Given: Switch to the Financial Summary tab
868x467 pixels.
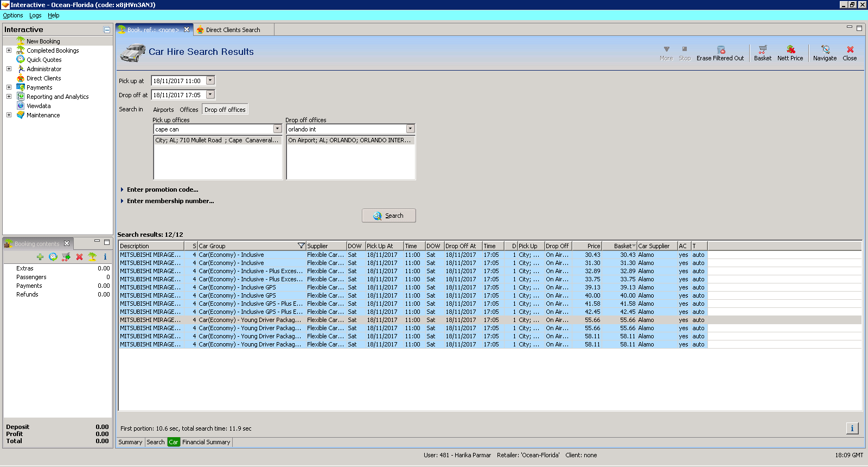Looking at the screenshot, I should (206, 442).
